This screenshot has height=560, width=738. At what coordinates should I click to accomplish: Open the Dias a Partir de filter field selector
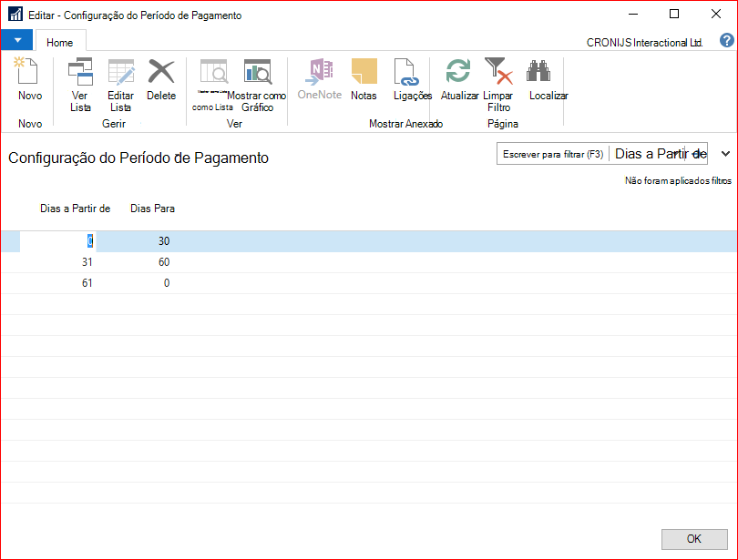tap(661, 154)
